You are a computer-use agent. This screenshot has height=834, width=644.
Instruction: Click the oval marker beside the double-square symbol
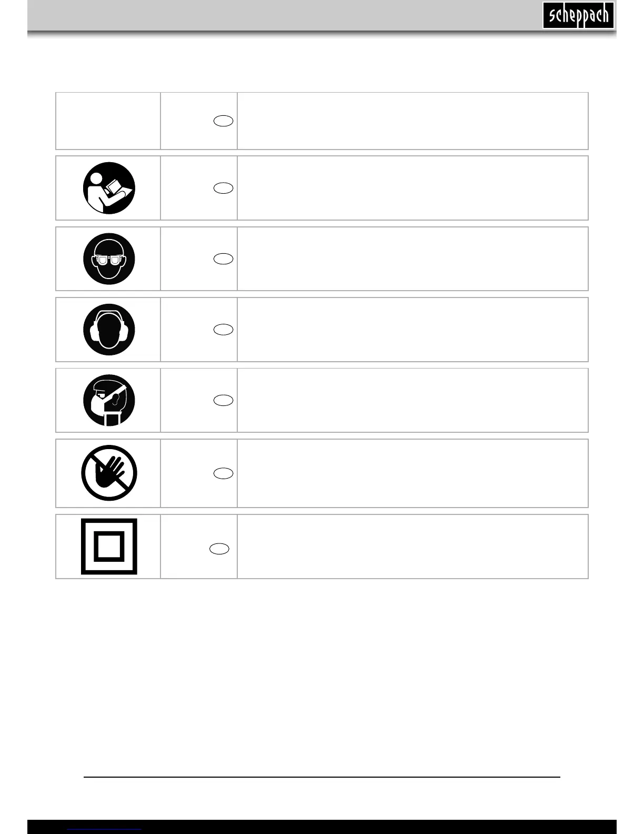(219, 549)
